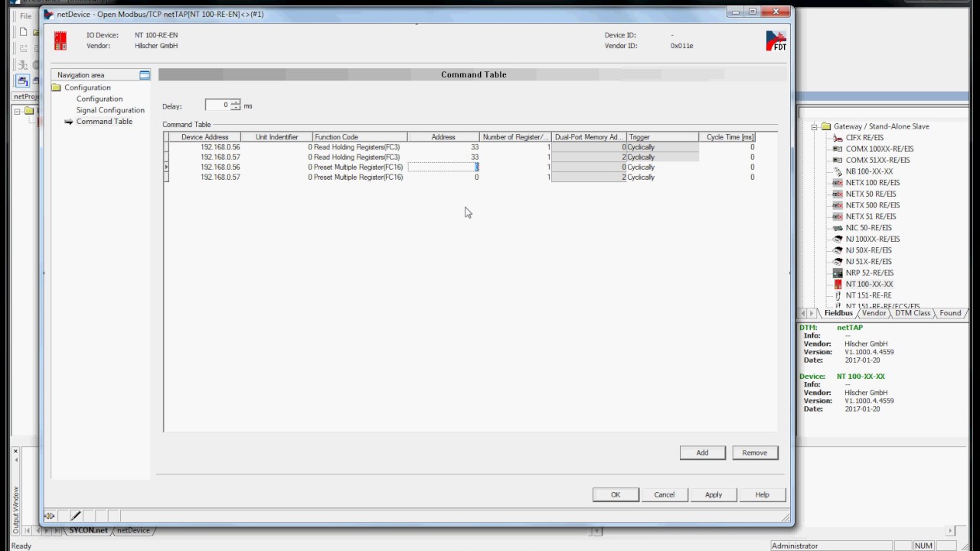980x551 pixels.
Task: Click the pencil edit icon in dialog status bar
Action: tap(76, 516)
